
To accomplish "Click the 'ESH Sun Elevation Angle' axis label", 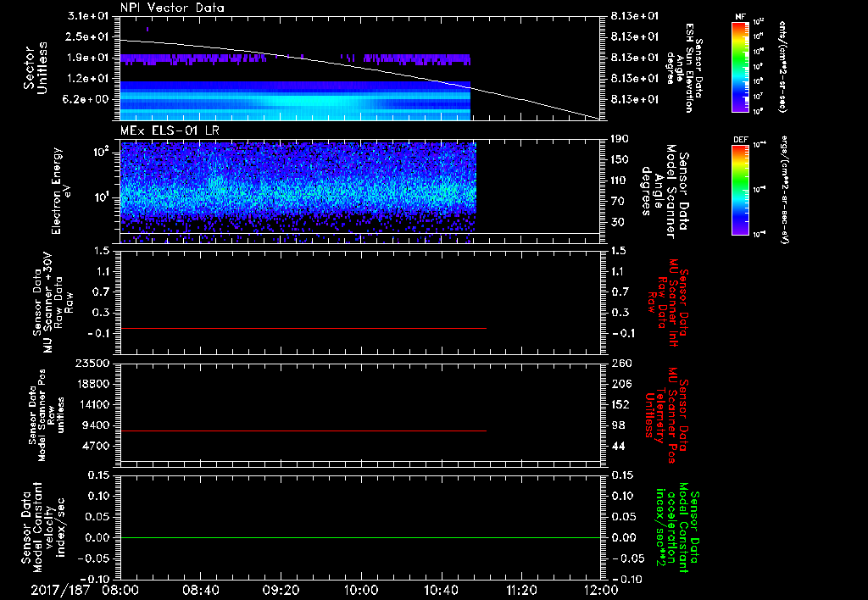I will 684,68.
